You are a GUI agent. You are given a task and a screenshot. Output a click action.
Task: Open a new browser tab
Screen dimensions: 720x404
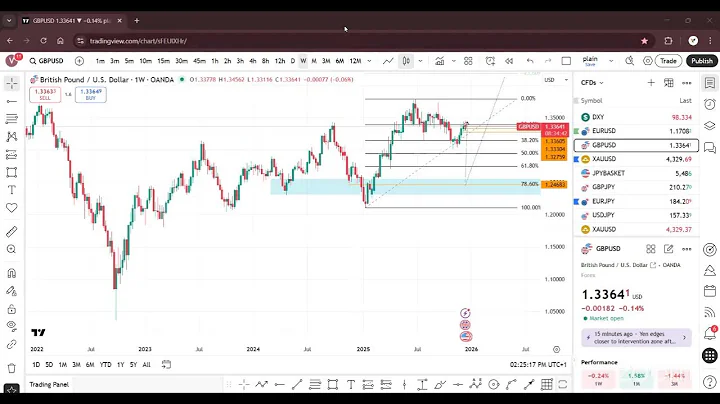click(136, 21)
